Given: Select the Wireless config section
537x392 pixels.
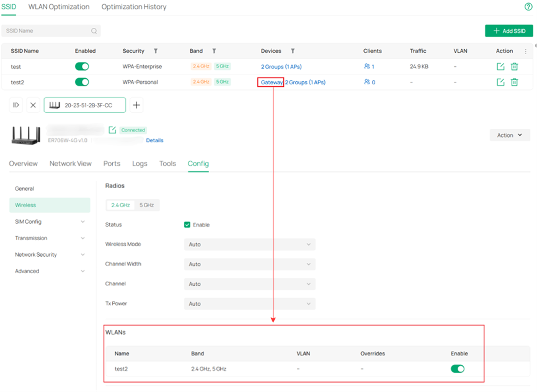Looking at the screenshot, I should coord(50,205).
